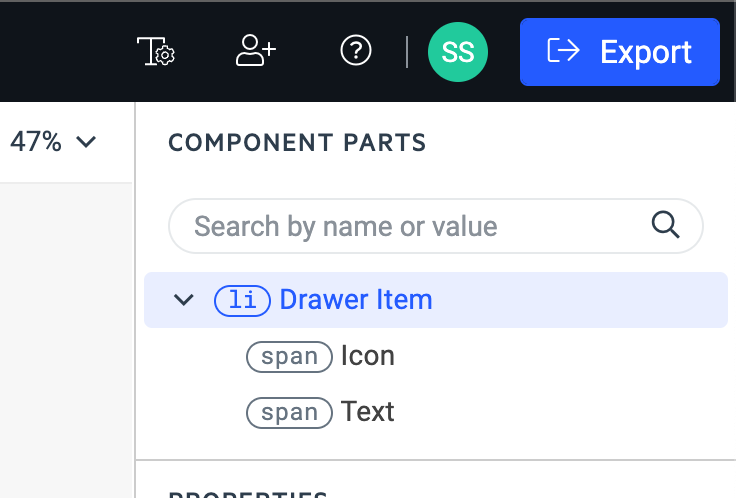Image resolution: width=736 pixels, height=498 pixels.
Task: Click the Properties section header
Action: tap(248, 494)
